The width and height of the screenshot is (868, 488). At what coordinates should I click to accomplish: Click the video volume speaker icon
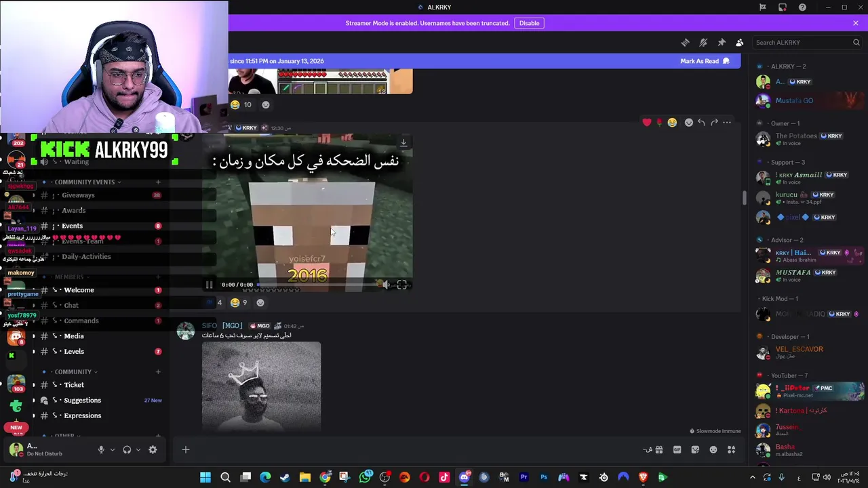(x=385, y=285)
